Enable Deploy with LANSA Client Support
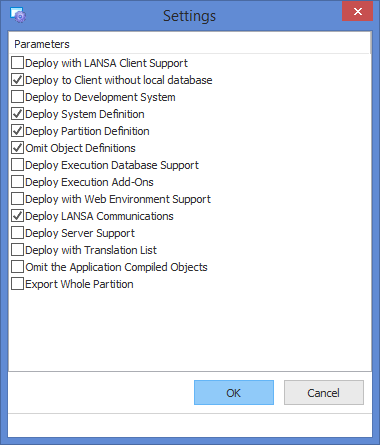The height and width of the screenshot is (445, 380). [x=17, y=63]
